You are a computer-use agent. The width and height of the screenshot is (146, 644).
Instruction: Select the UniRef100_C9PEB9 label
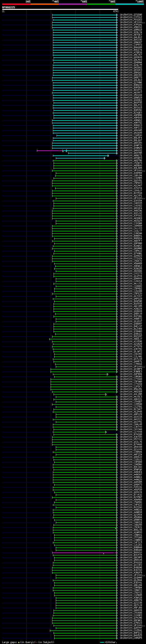point(131,462)
